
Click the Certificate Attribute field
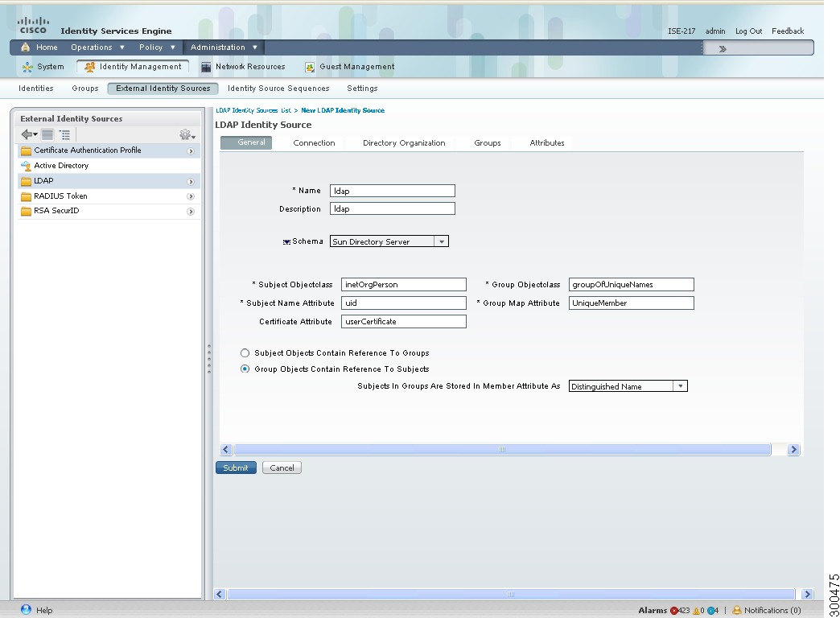pos(404,322)
